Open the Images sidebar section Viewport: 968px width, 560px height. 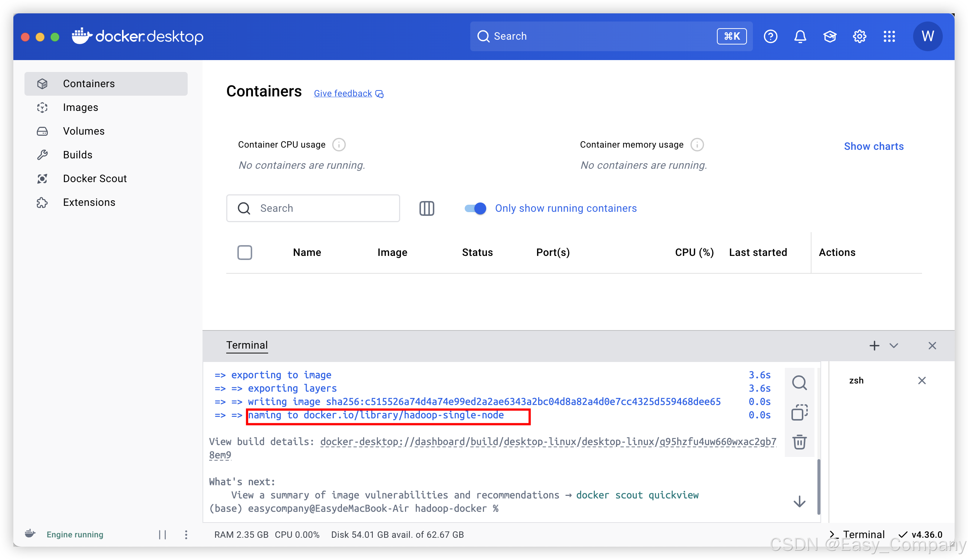(x=106, y=108)
